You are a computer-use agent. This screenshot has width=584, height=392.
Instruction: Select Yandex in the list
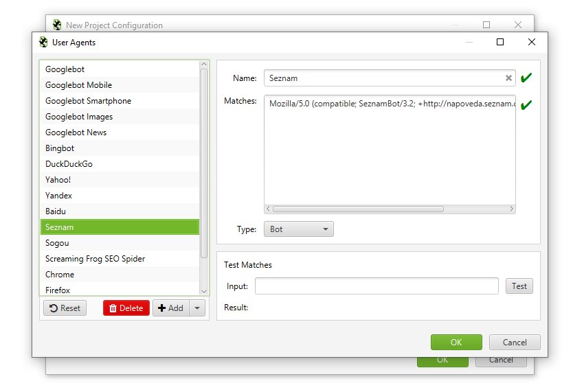pos(120,196)
